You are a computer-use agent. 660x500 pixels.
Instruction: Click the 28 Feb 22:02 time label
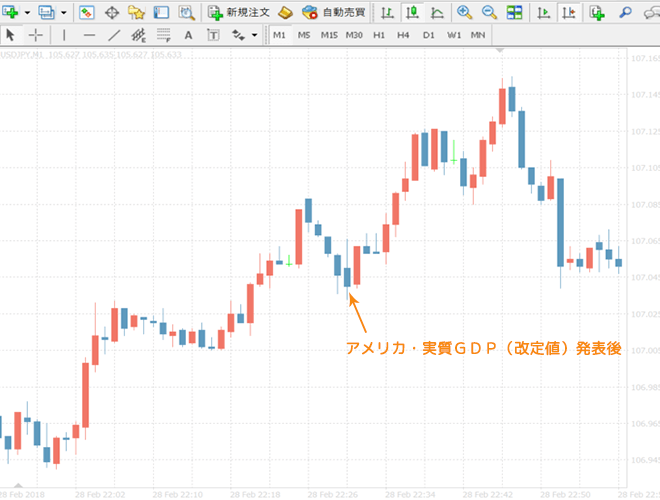(x=100, y=494)
